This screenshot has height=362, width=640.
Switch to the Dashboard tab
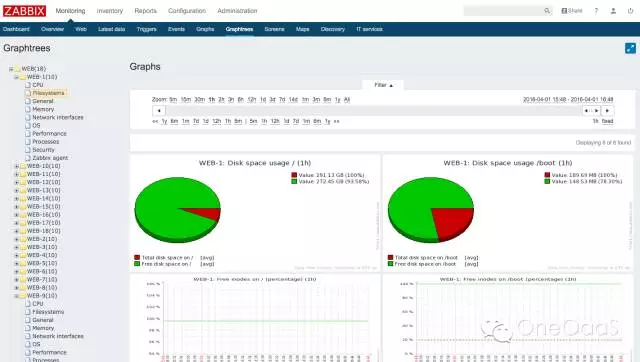tap(16, 29)
